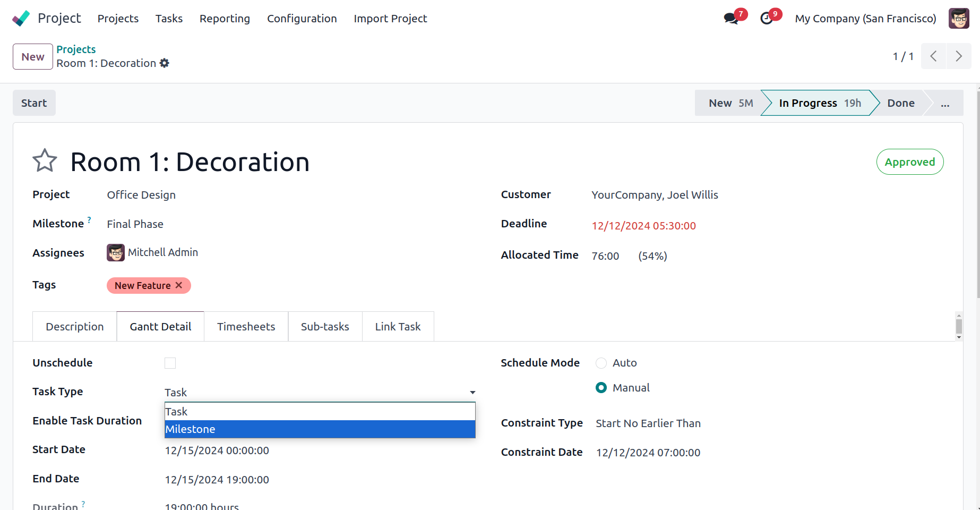Open the activities clock icon

tap(767, 19)
